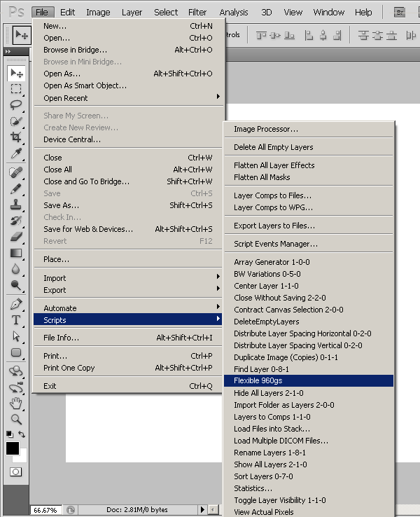Image resolution: width=420 pixels, height=517 pixels.
Task: Select the Rounded Rectangle shape tool
Action: click(16, 352)
